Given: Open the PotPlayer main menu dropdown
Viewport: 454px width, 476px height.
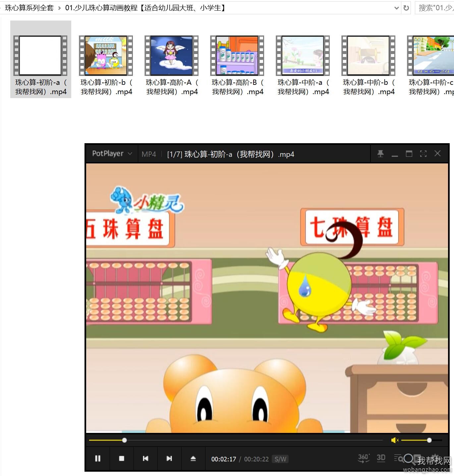Looking at the screenshot, I should [112, 153].
